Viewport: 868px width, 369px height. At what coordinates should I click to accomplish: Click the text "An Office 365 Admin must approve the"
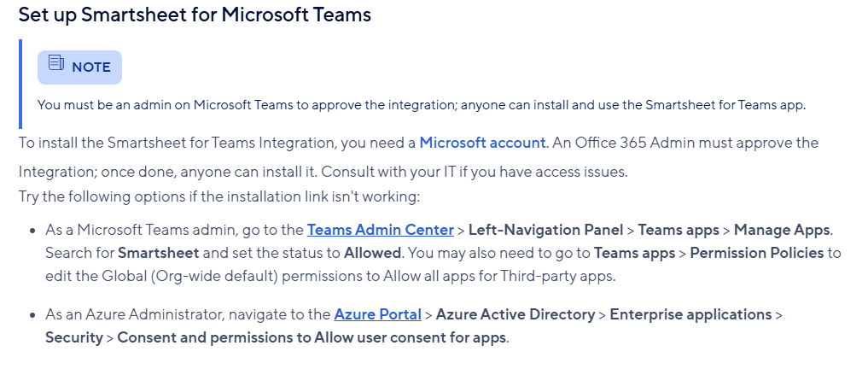click(x=684, y=143)
